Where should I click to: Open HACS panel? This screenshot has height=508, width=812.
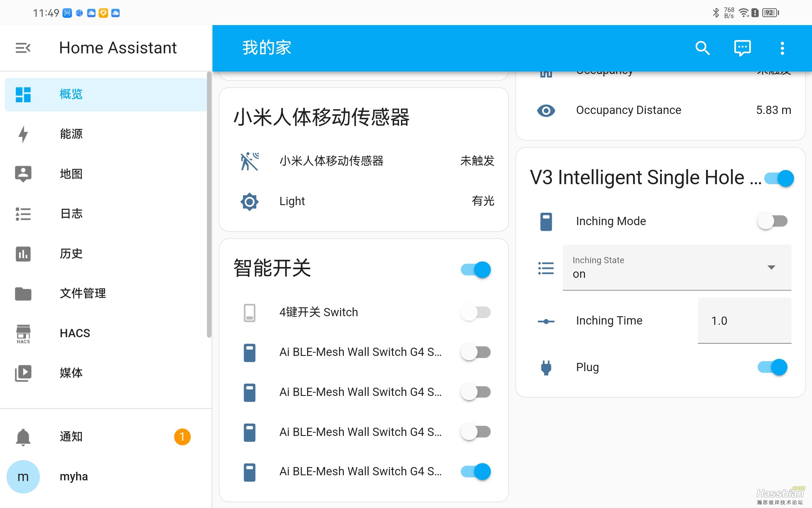(106, 333)
